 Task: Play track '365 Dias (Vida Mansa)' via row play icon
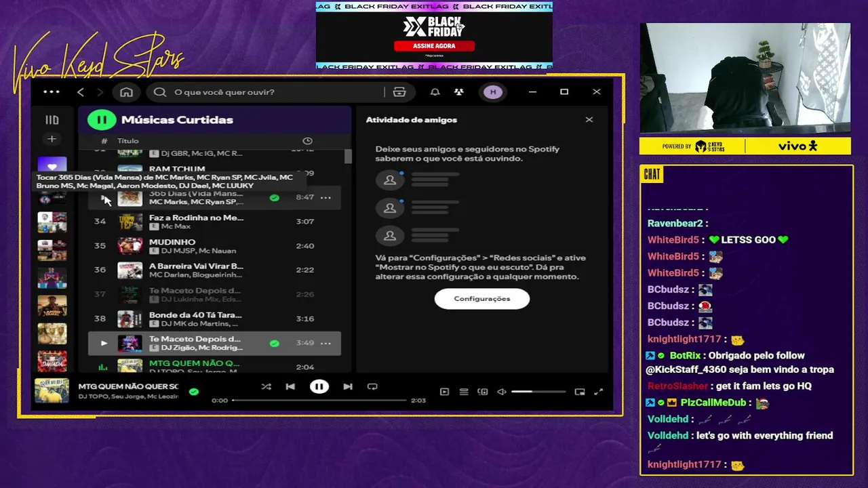(x=104, y=198)
